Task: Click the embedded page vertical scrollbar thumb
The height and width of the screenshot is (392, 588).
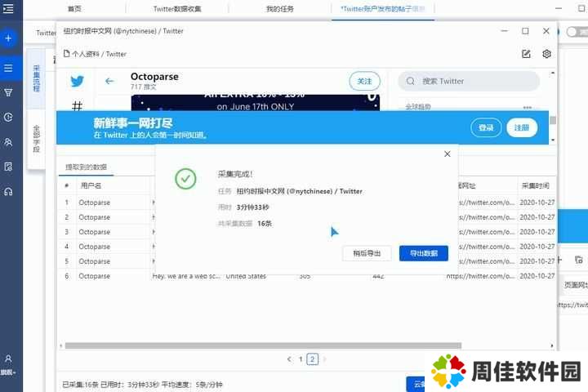Action: [552, 120]
